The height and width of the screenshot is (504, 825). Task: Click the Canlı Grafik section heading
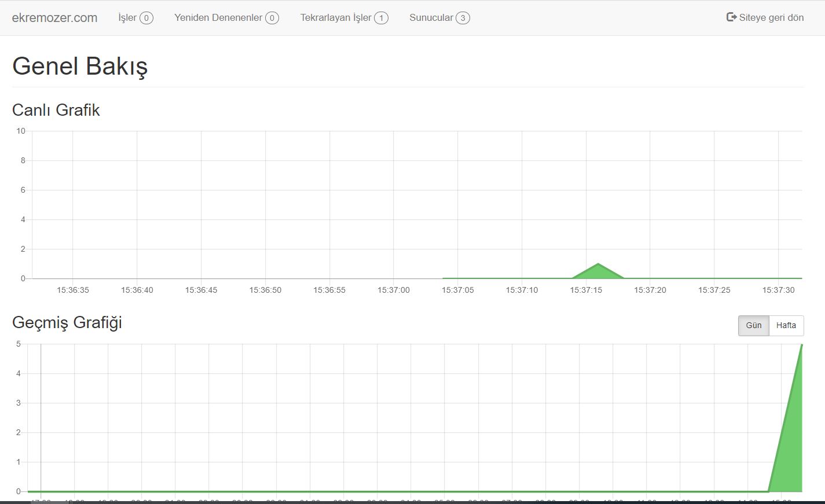tap(56, 110)
